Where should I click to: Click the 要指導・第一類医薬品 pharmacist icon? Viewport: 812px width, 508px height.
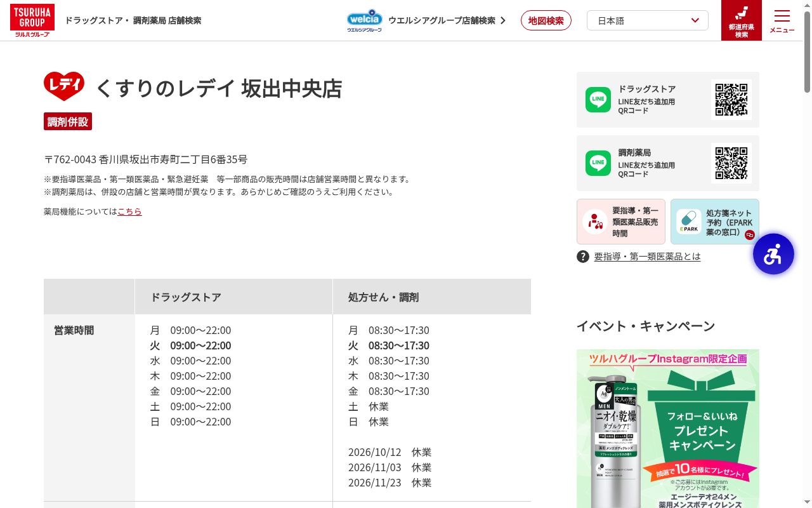click(x=595, y=222)
